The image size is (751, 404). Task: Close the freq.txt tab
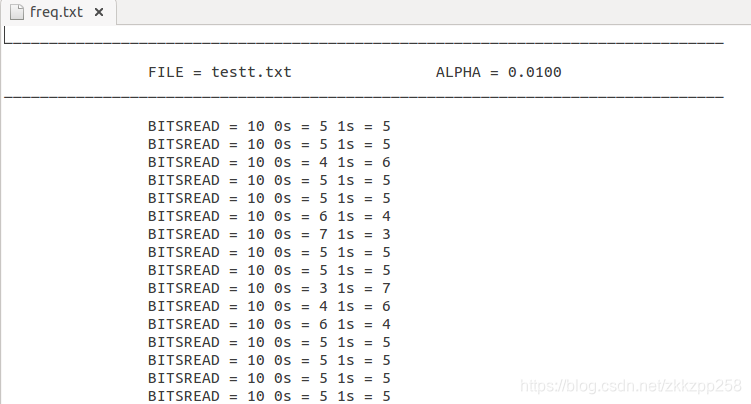pyautogui.click(x=99, y=12)
